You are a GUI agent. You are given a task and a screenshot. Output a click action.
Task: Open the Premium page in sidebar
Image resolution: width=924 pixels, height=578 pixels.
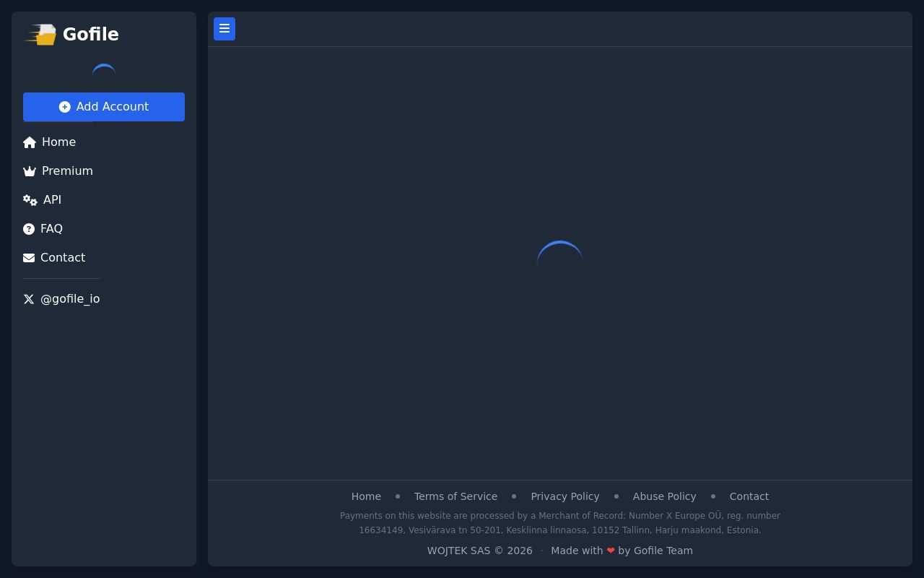(x=58, y=171)
